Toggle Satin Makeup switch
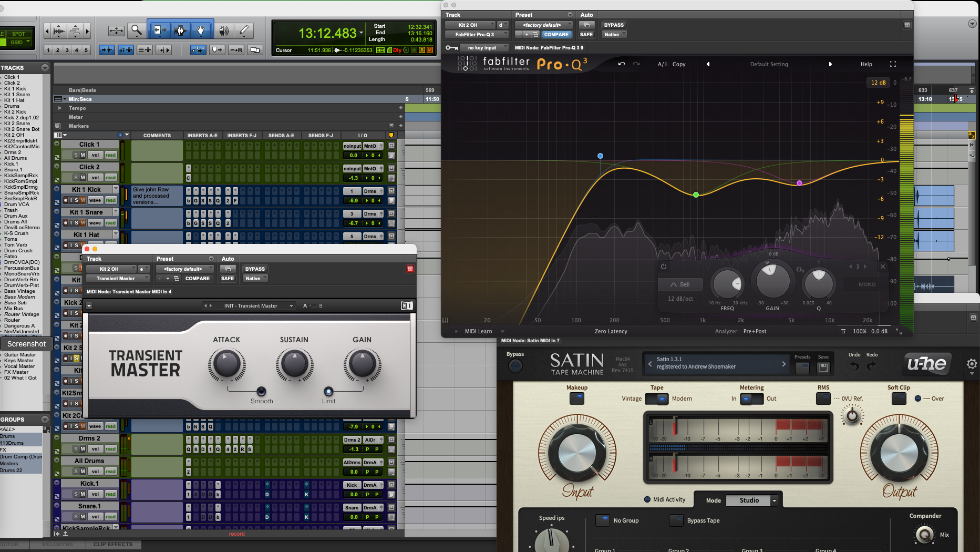 [x=577, y=398]
